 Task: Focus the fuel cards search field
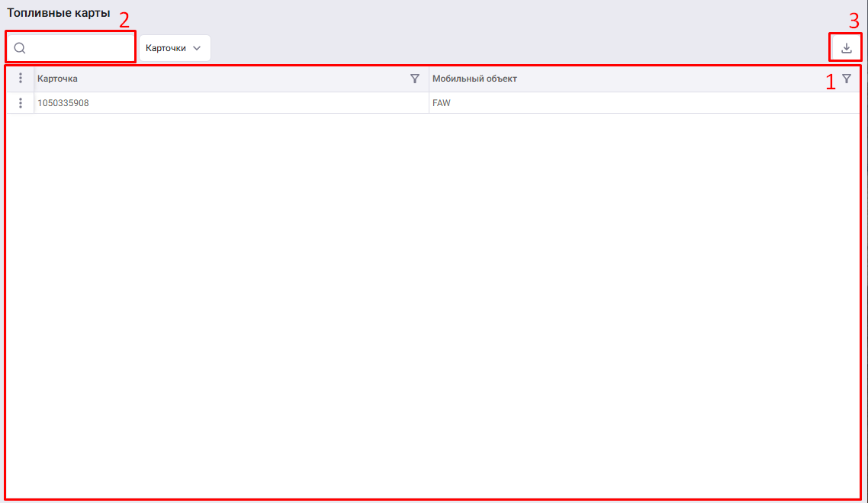click(x=71, y=47)
